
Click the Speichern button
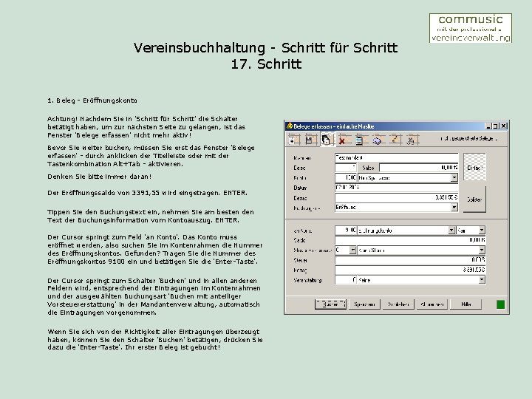pos(364,304)
